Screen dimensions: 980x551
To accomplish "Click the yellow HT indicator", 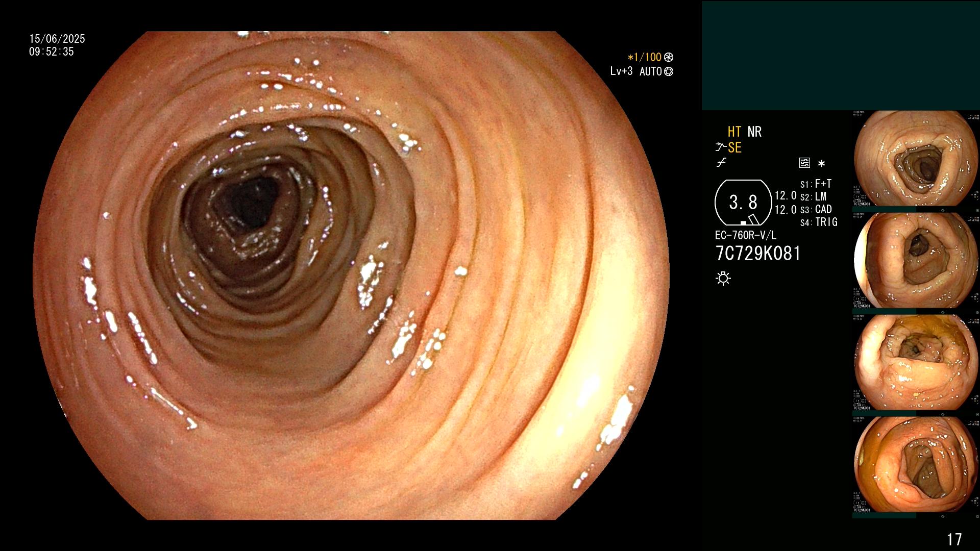I will pyautogui.click(x=734, y=132).
